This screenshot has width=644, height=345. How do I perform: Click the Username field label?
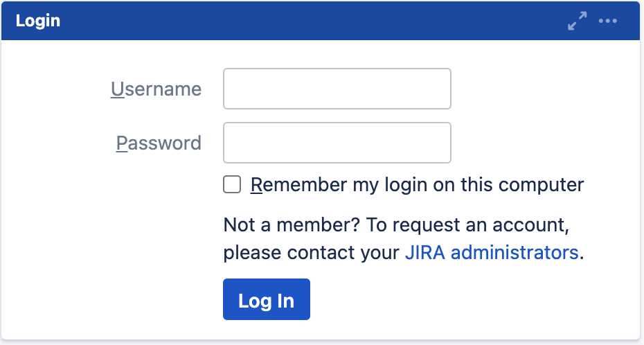point(156,89)
